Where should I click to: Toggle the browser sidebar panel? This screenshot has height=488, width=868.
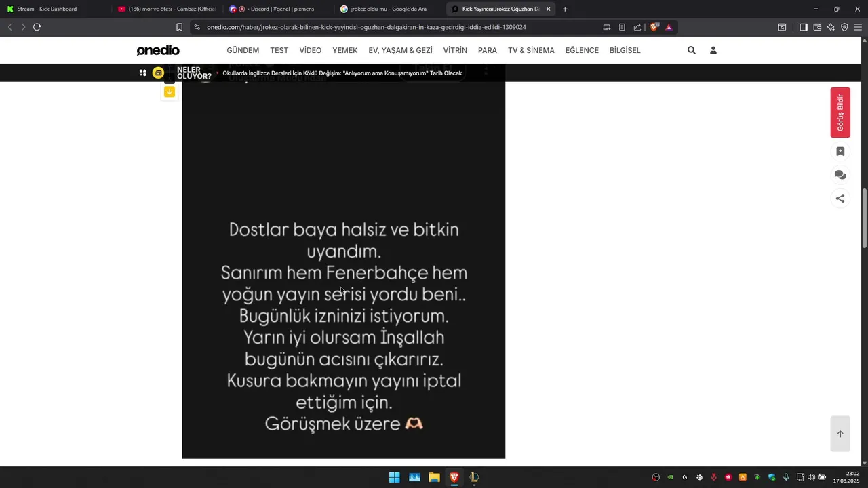[804, 27]
